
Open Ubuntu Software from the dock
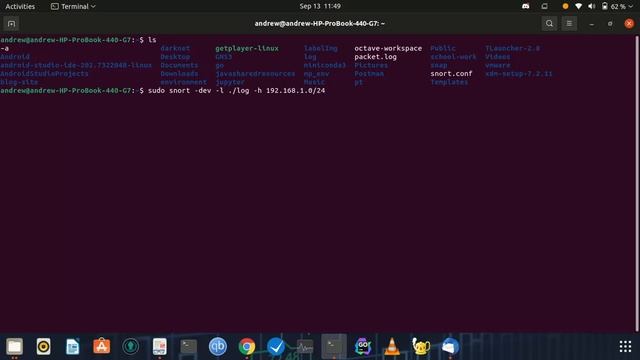[x=102, y=347]
